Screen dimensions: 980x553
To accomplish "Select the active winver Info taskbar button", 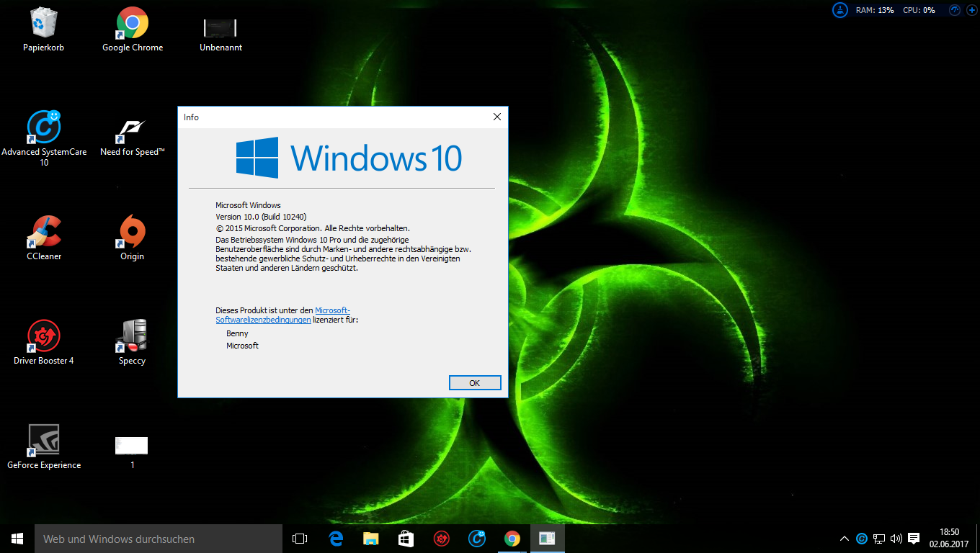I will click(x=547, y=539).
